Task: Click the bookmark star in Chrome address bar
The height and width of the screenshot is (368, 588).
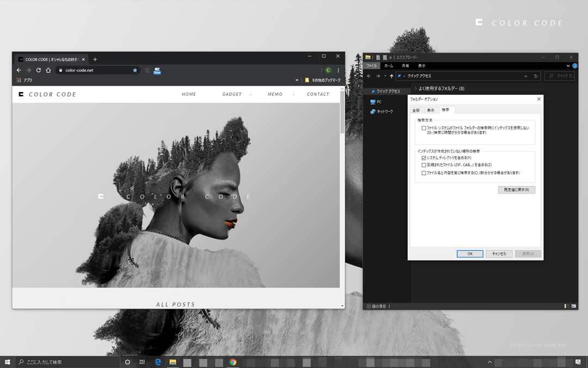Action: 135,70
